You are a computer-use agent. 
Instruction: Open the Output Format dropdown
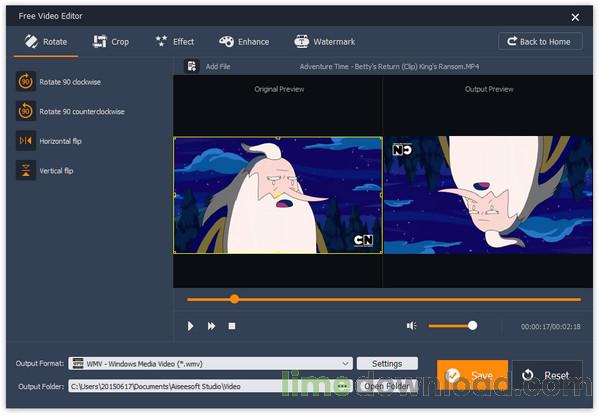coord(210,363)
